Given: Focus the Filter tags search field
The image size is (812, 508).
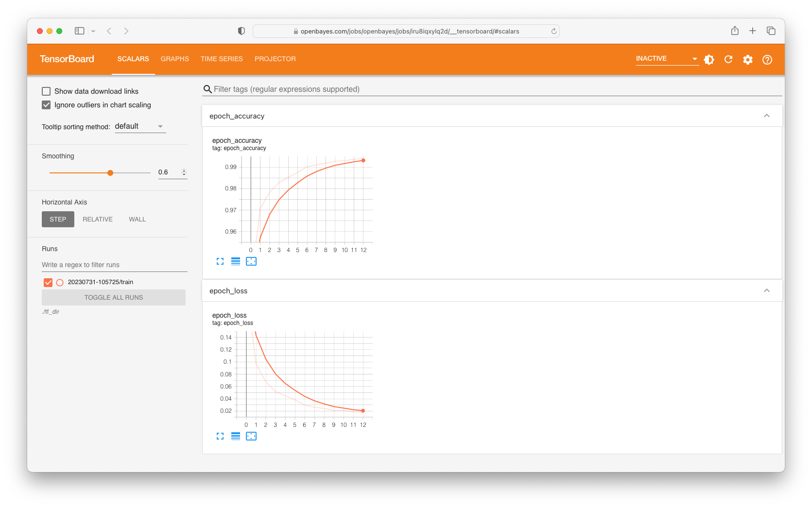Looking at the screenshot, I should [491, 89].
